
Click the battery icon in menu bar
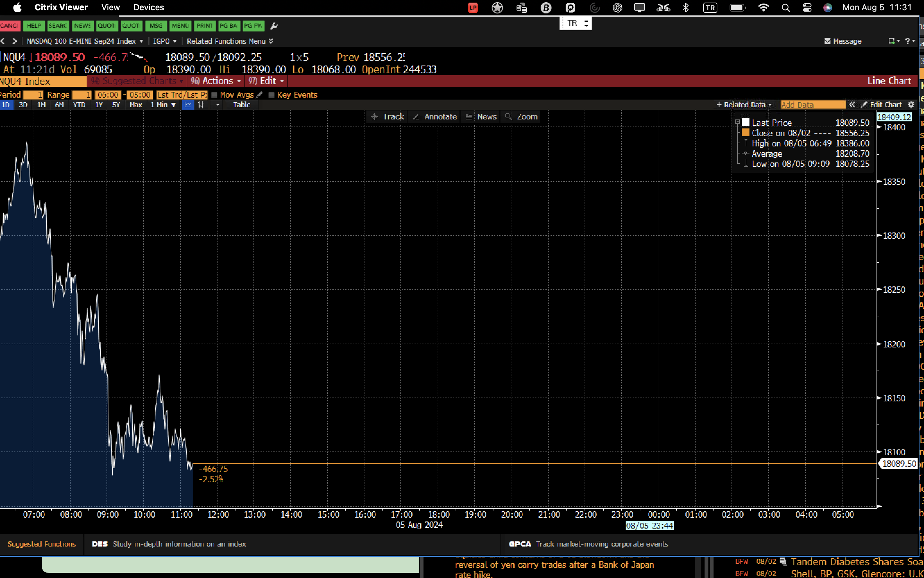[738, 8]
